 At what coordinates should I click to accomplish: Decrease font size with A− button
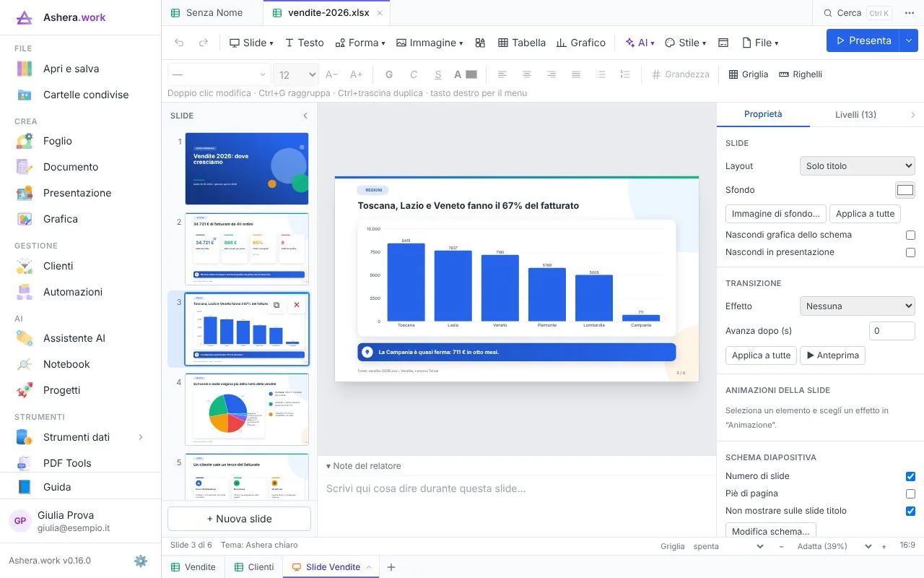pos(332,74)
